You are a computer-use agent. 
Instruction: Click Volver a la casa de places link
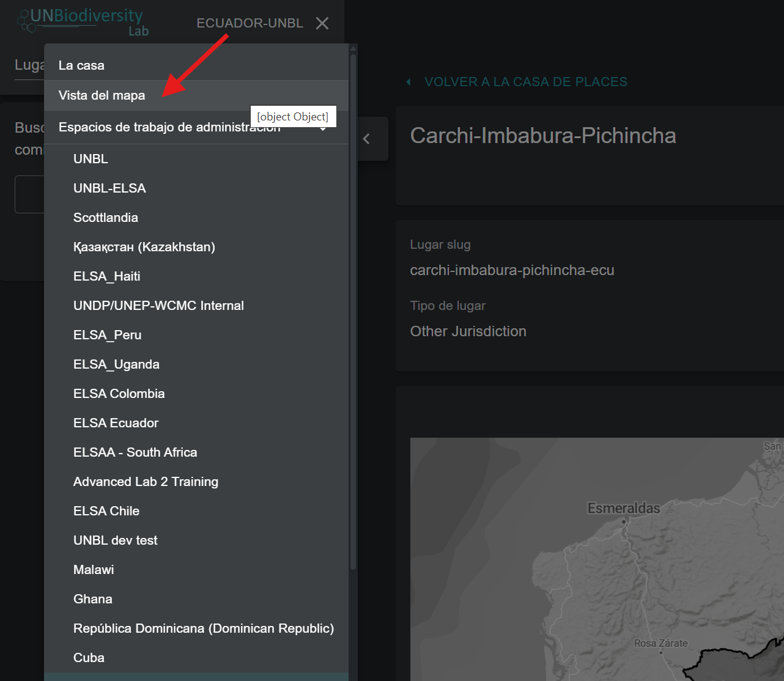(525, 82)
